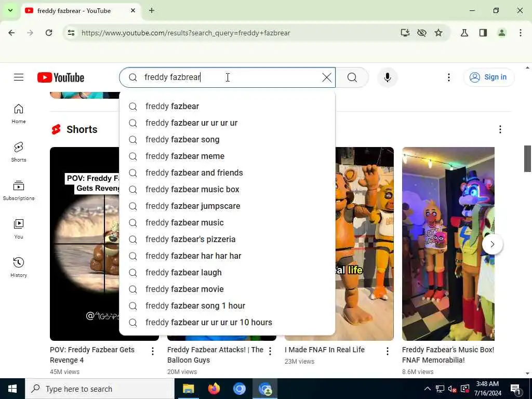Open options for 'I Made FNAF In Real Life'
532x399 pixels.
point(388,351)
